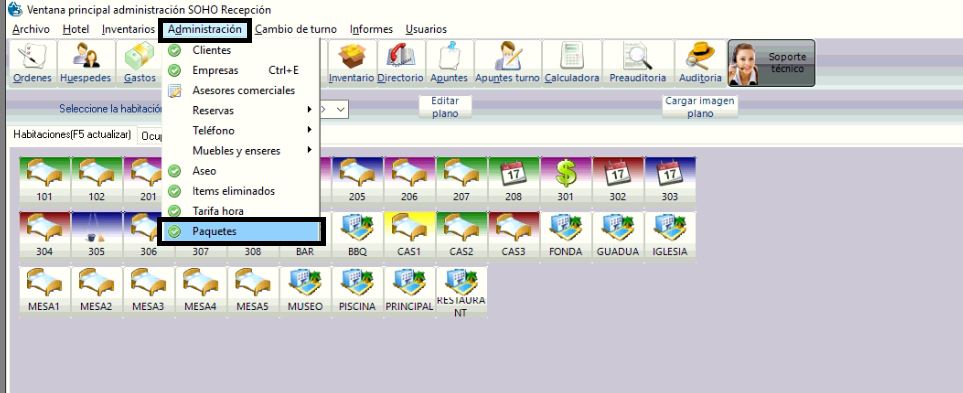Expand the Reservas submenu

240,111
